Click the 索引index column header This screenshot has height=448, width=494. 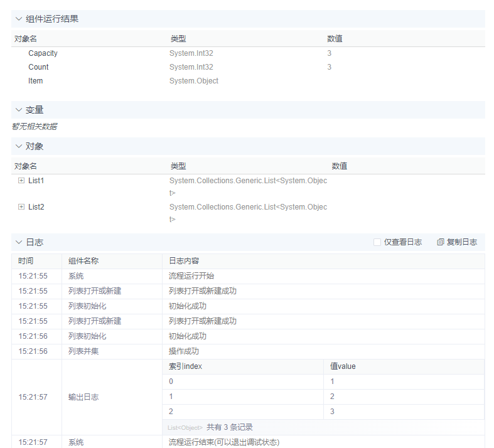[x=185, y=366]
